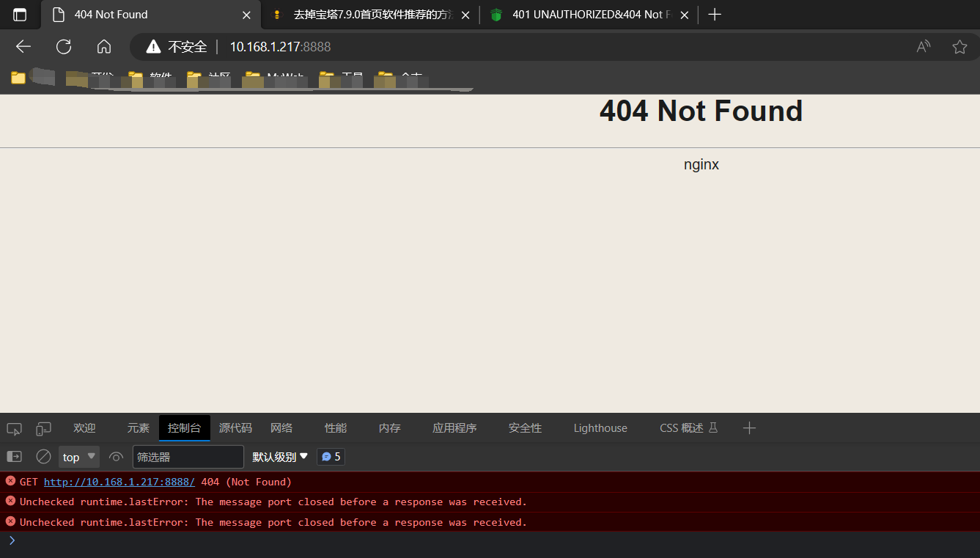
Task: Click the error icon on GET row
Action: click(x=10, y=481)
